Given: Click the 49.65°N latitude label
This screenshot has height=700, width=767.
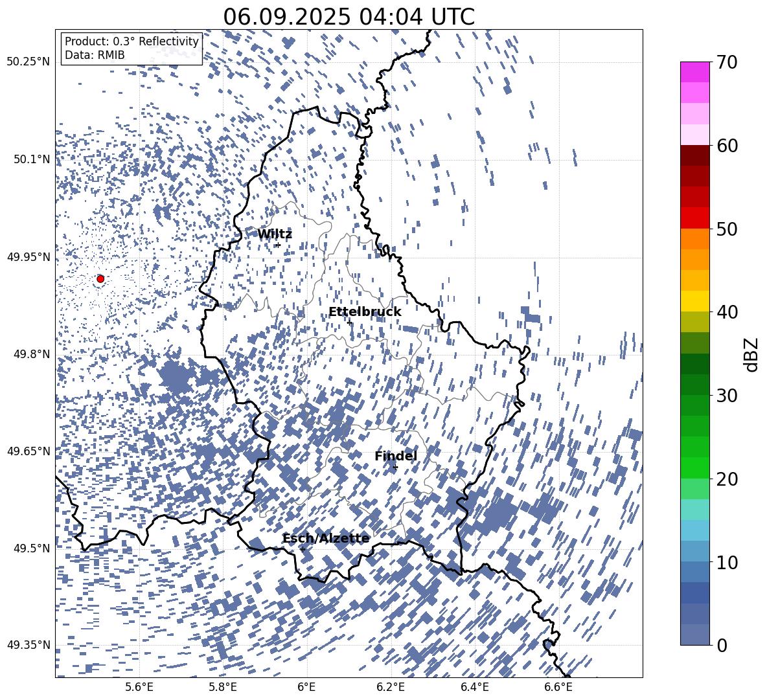Looking at the screenshot, I should pos(29,451).
